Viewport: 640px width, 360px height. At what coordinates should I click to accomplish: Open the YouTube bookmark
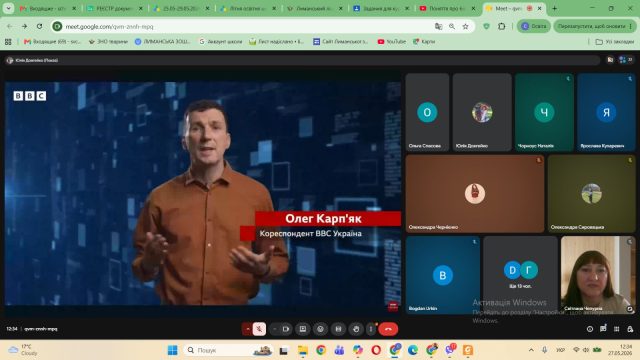coord(391,41)
